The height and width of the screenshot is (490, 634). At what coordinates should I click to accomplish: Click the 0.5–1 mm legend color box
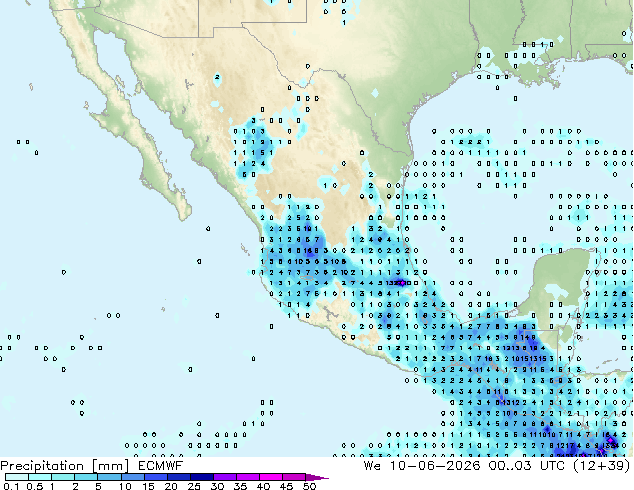(40, 477)
